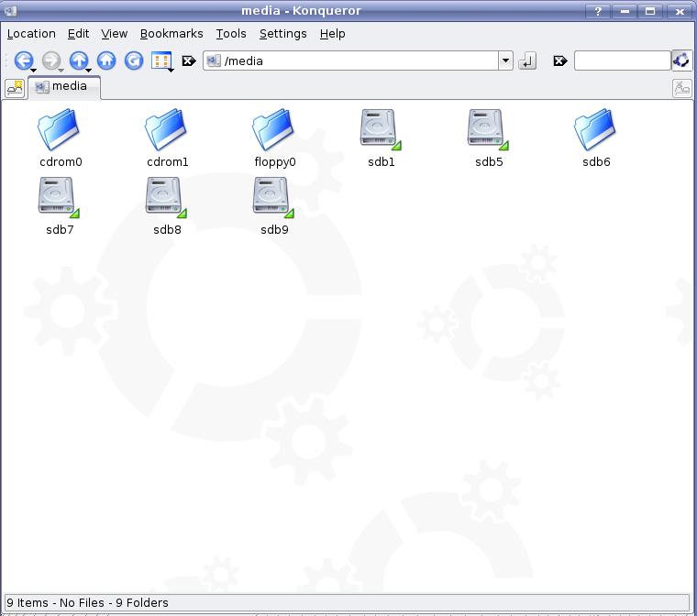Select the sdb1 drive icon
This screenshot has width=697, height=616.
381,129
